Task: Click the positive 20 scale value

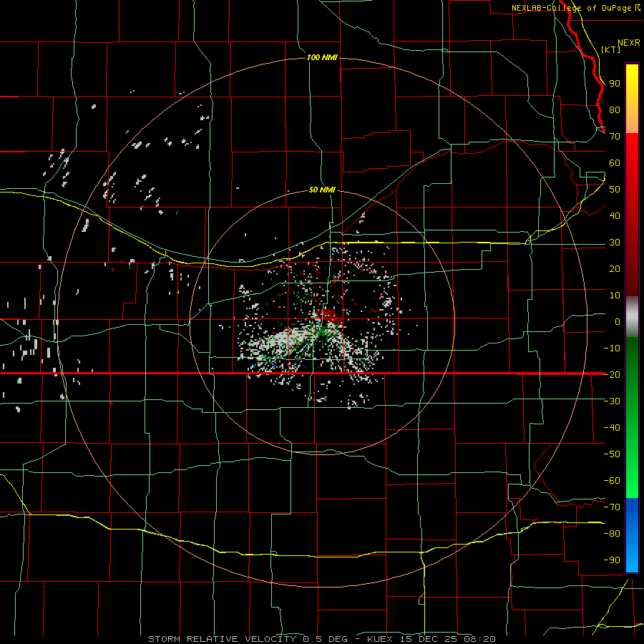Action: [615, 268]
